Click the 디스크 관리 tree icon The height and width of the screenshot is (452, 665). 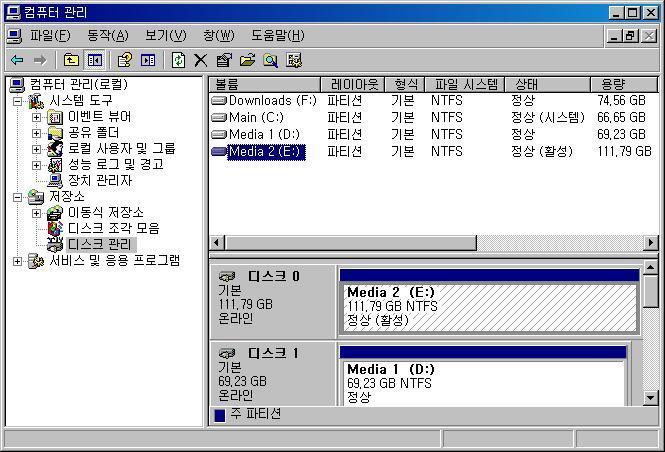(55, 245)
